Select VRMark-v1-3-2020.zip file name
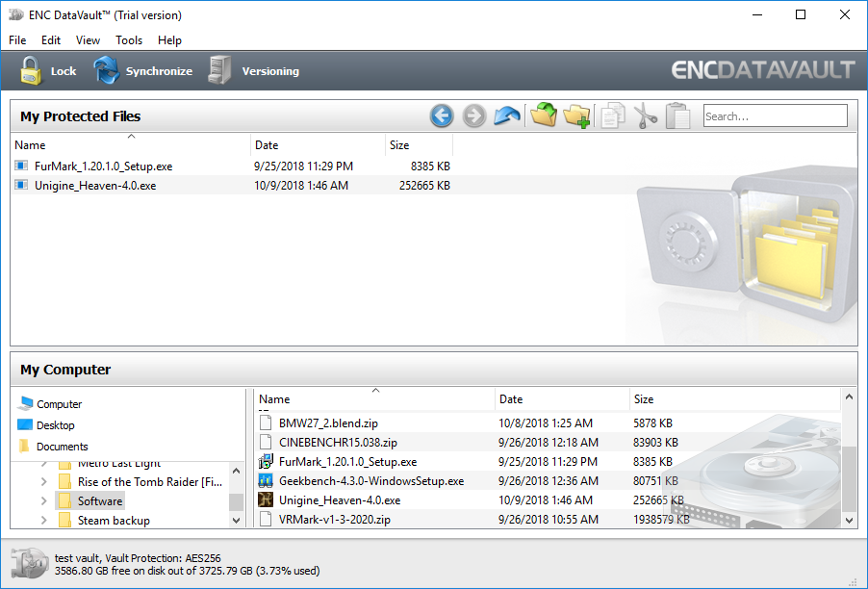 click(334, 520)
